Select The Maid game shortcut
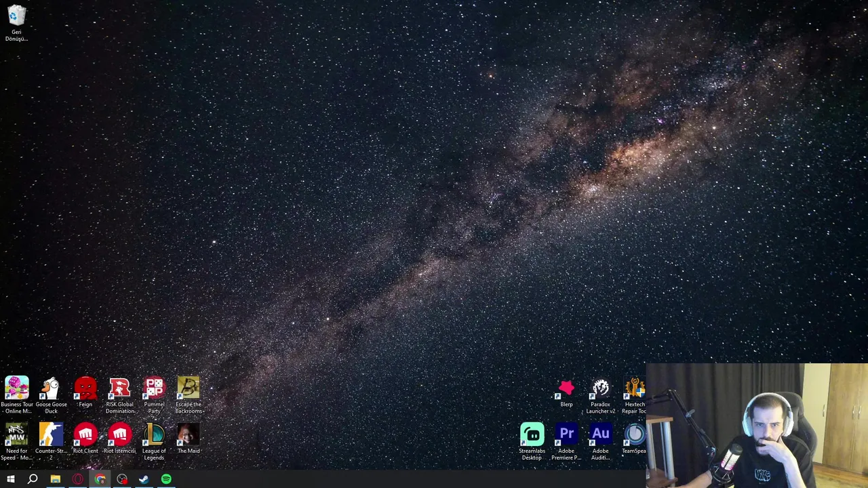Viewport: 868px width, 488px height. pyautogui.click(x=189, y=439)
